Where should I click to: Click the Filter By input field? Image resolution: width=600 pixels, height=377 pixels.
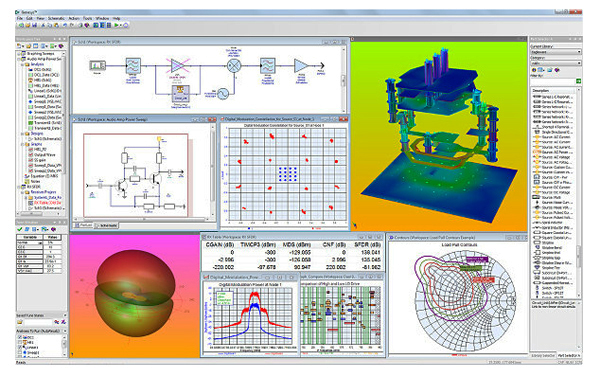553,81
